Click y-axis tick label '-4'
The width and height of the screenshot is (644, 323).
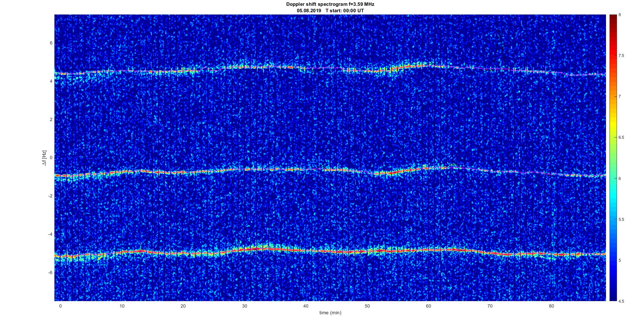pyautogui.click(x=50, y=234)
